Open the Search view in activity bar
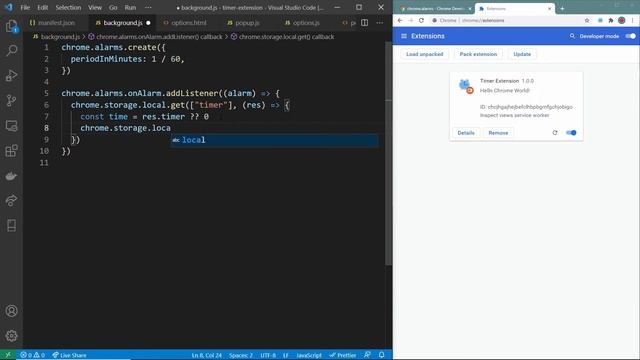This screenshot has width=640, height=360. (x=11, y=51)
